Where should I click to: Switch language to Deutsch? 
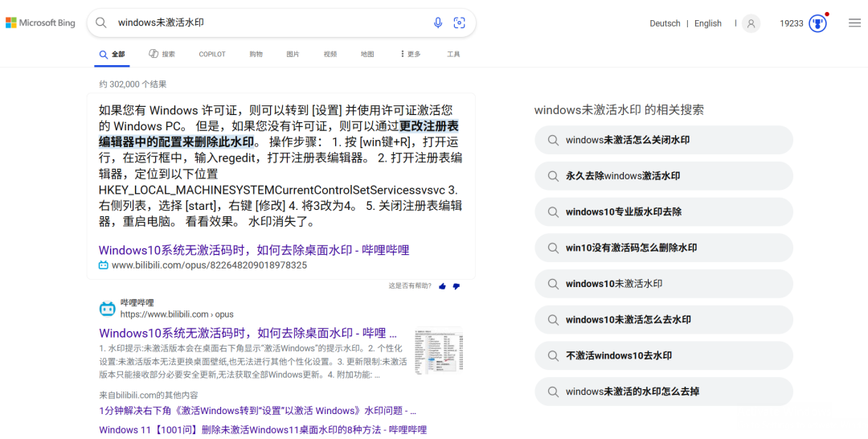pos(665,23)
